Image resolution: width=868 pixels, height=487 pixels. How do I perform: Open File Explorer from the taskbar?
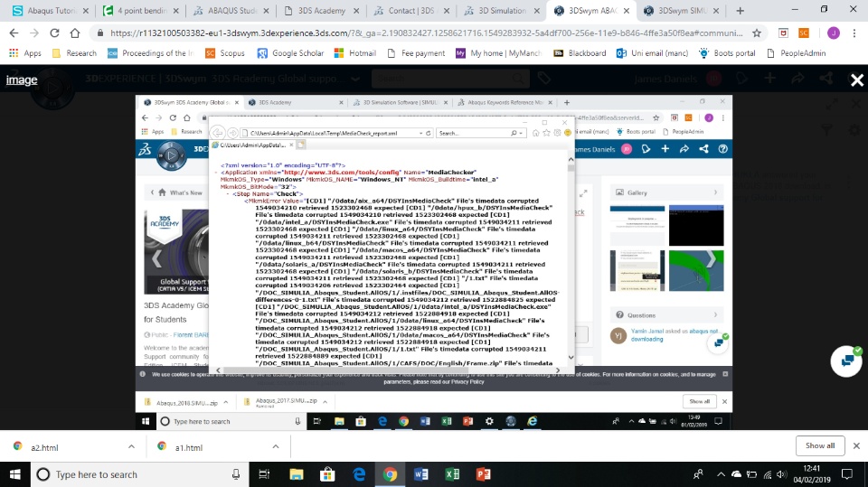(297, 474)
